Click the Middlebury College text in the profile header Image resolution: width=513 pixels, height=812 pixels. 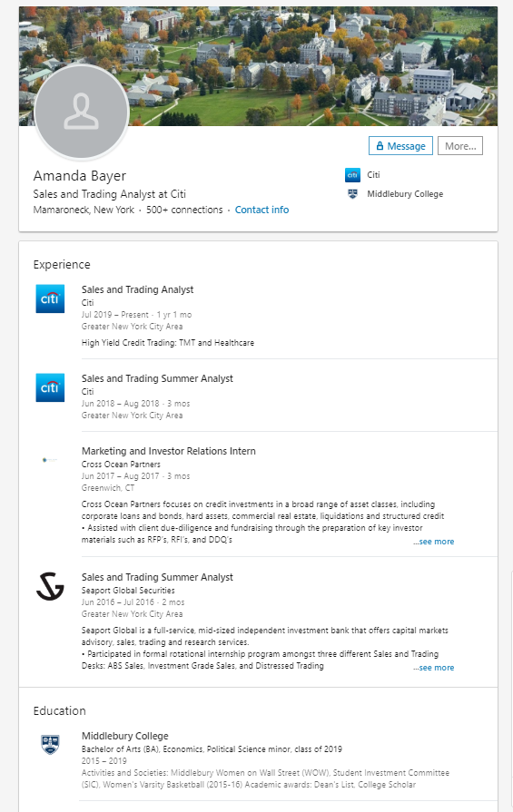(405, 194)
